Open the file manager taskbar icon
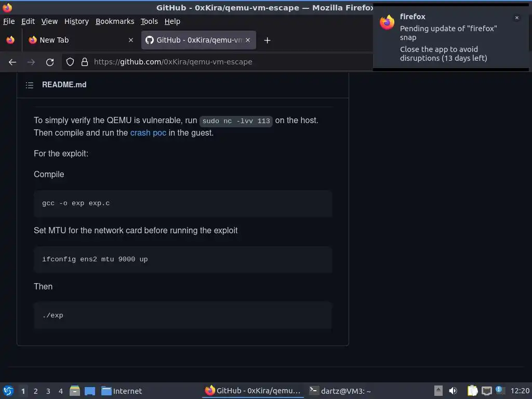532x399 pixels. click(x=75, y=391)
